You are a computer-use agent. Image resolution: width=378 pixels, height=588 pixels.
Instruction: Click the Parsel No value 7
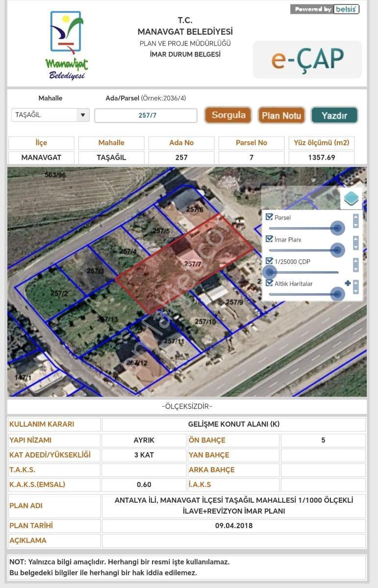coord(252,157)
